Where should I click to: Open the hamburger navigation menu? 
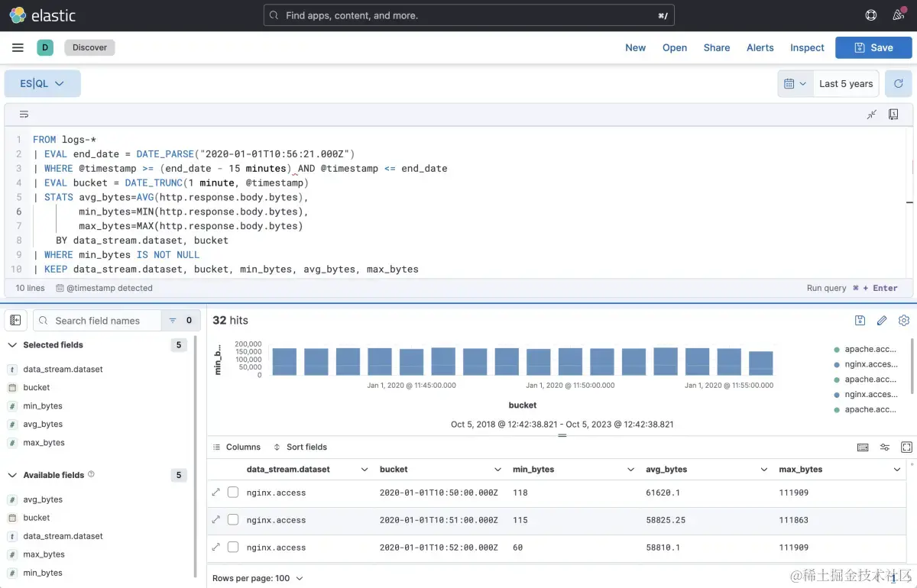click(18, 47)
